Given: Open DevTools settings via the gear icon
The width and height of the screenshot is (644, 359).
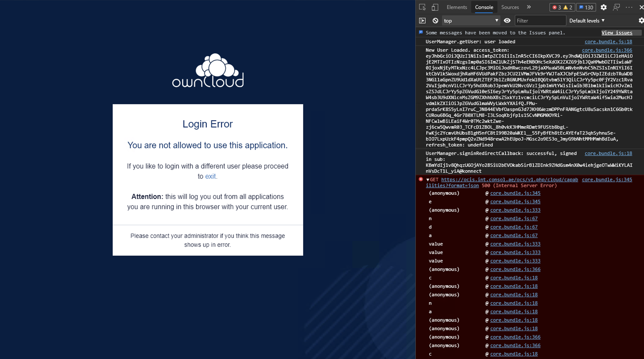Looking at the screenshot, I should [604, 7].
